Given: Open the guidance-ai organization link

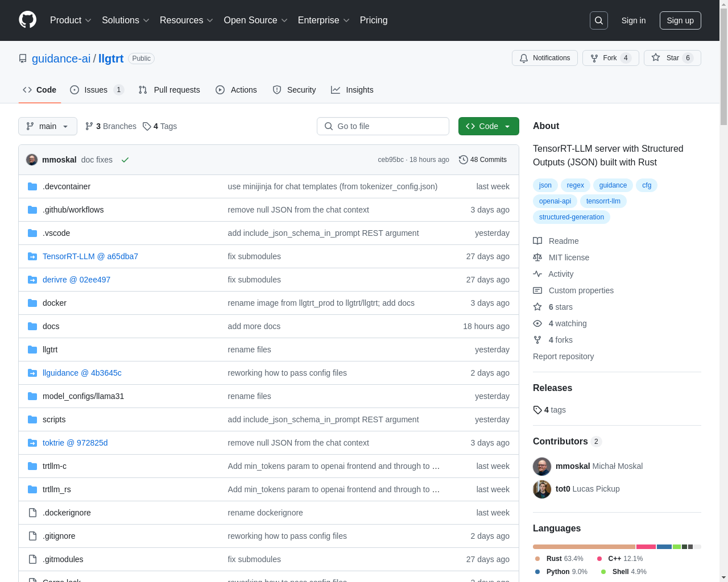Looking at the screenshot, I should [61, 59].
